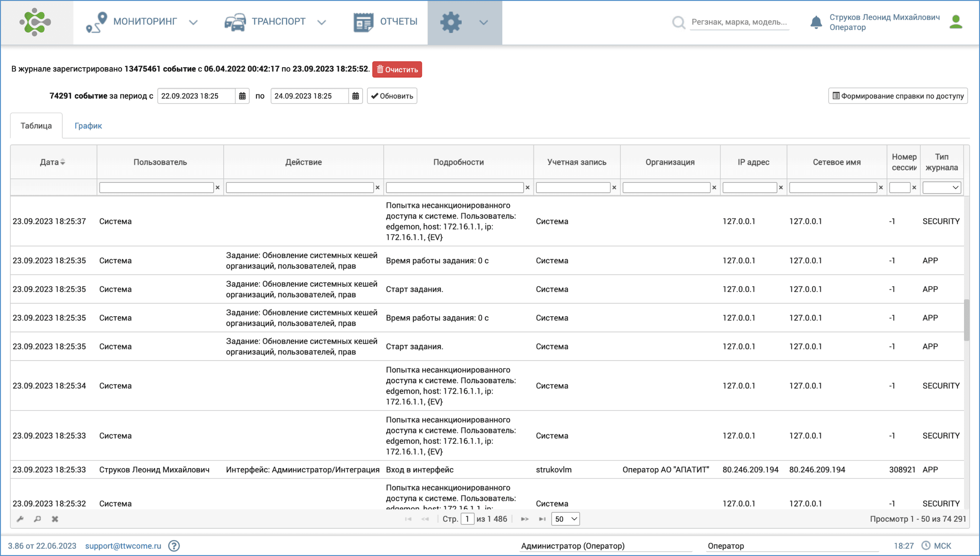This screenshot has width=980, height=556.
Task: Click the wrench icon in table footer
Action: [20, 519]
